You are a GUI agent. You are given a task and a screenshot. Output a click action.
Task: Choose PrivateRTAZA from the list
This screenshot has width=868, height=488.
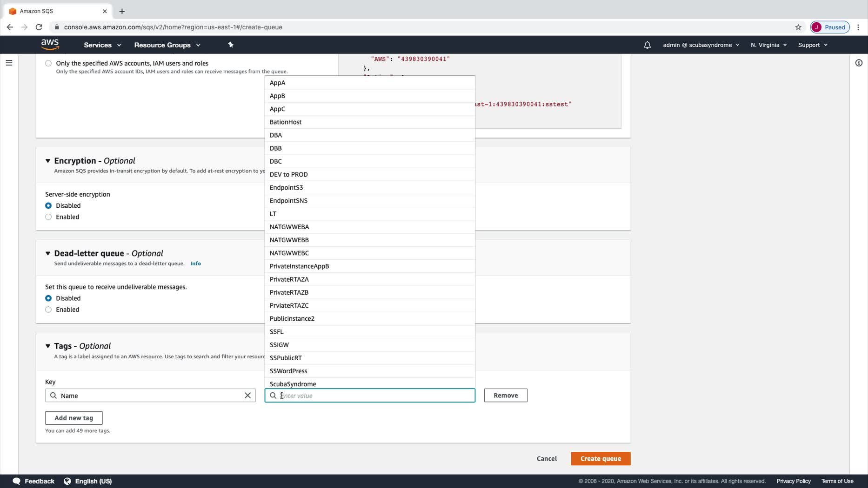click(x=370, y=279)
